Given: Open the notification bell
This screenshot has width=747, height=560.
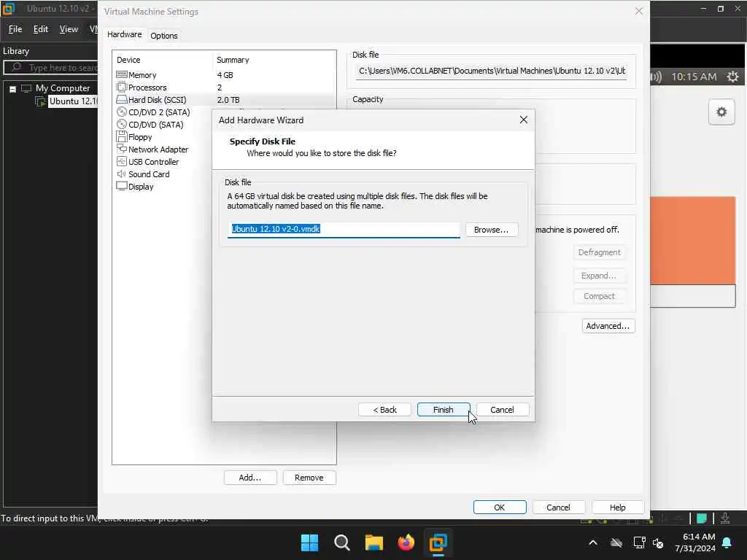Looking at the screenshot, I should [x=727, y=542].
